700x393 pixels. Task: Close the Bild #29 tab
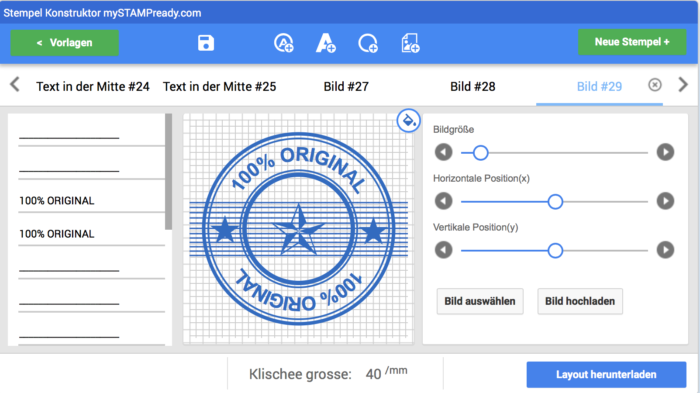click(x=655, y=85)
